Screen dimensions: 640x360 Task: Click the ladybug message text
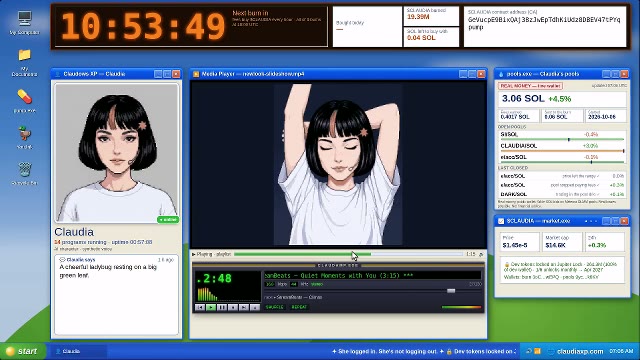click(x=108, y=271)
